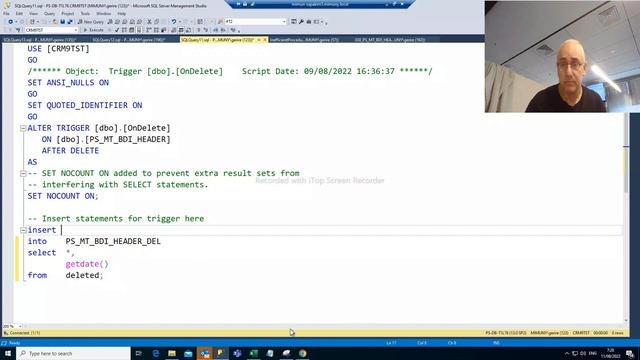
Task: Click the 'deleted;' text in from clause
Action: coord(84,276)
